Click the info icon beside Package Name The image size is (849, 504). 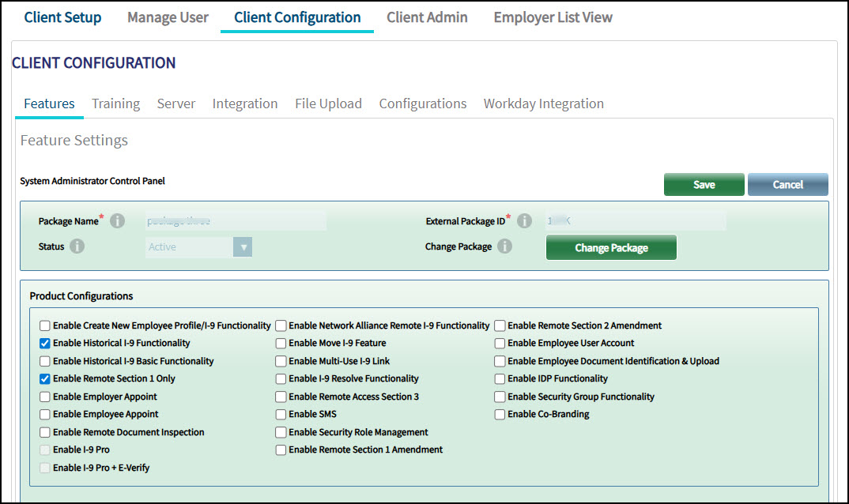(x=118, y=221)
